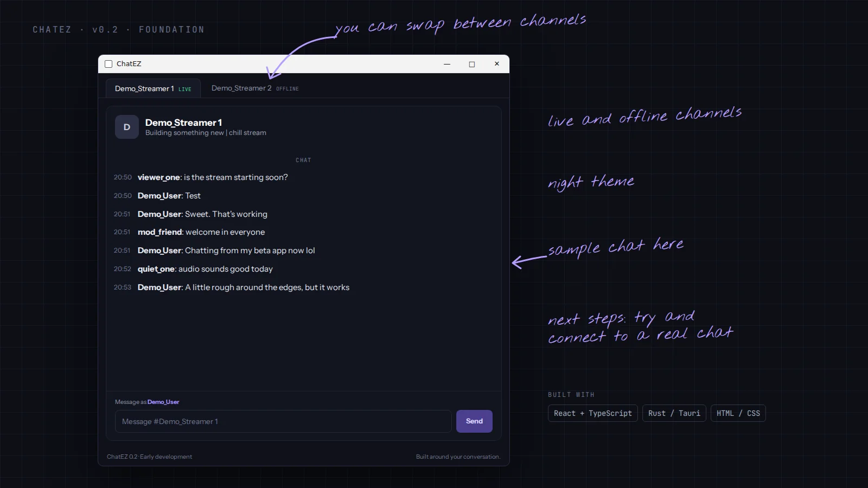868x488 pixels.
Task: Click the 'ChatEZ' window title text
Action: pyautogui.click(x=129, y=64)
